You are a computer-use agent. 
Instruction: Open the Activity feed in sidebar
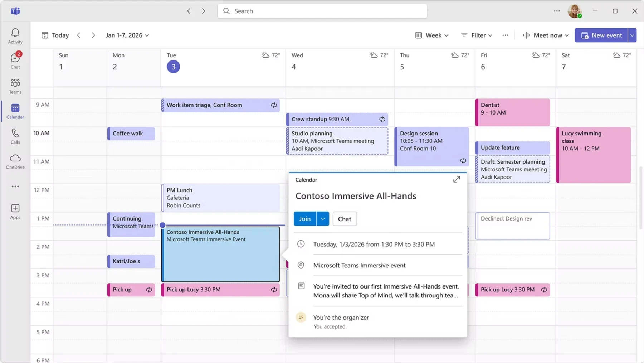coord(15,36)
